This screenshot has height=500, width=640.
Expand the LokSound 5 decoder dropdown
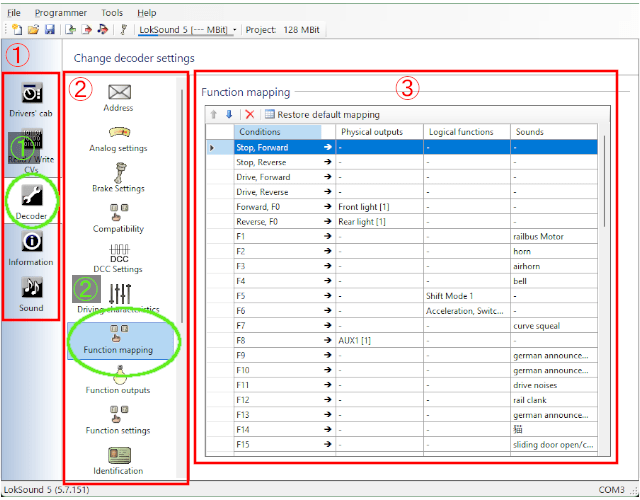pos(234,29)
